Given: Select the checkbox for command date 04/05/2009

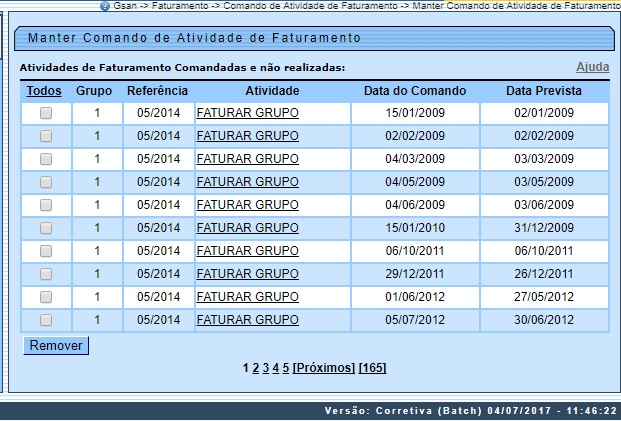Looking at the screenshot, I should tap(46, 182).
